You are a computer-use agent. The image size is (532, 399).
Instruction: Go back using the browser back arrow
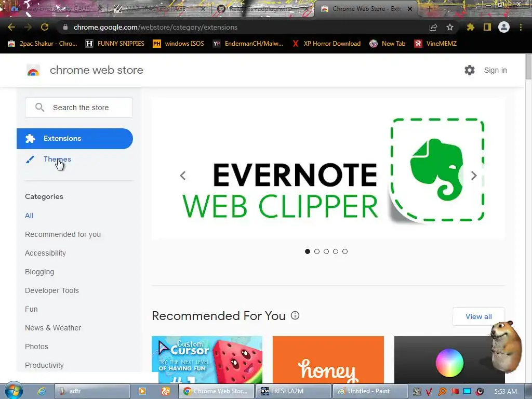coord(11,27)
